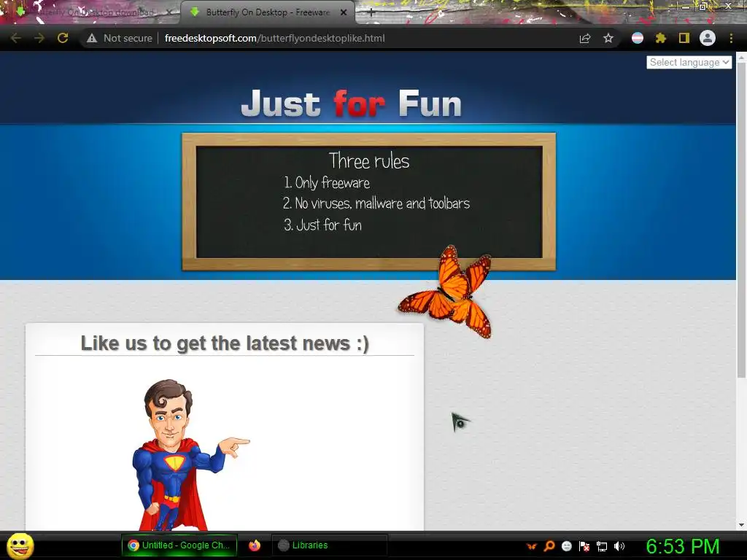
Task: Open the network tray icon
Action: point(602,546)
